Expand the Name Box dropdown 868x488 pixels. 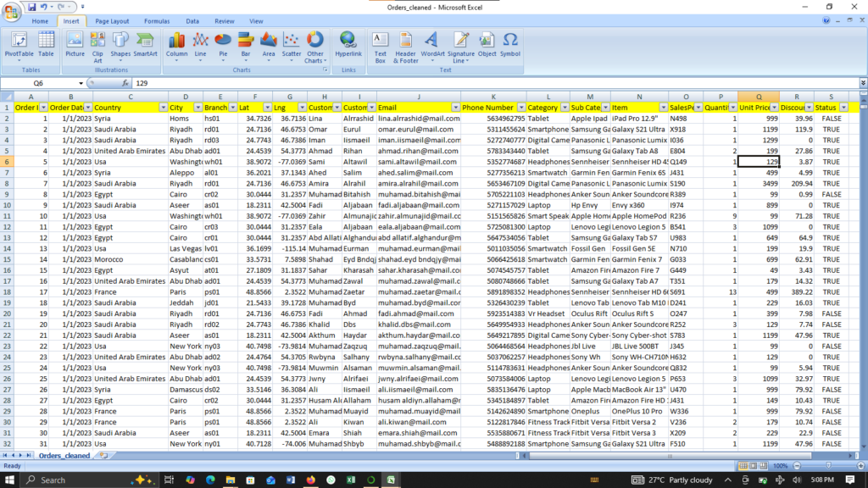pos(81,83)
